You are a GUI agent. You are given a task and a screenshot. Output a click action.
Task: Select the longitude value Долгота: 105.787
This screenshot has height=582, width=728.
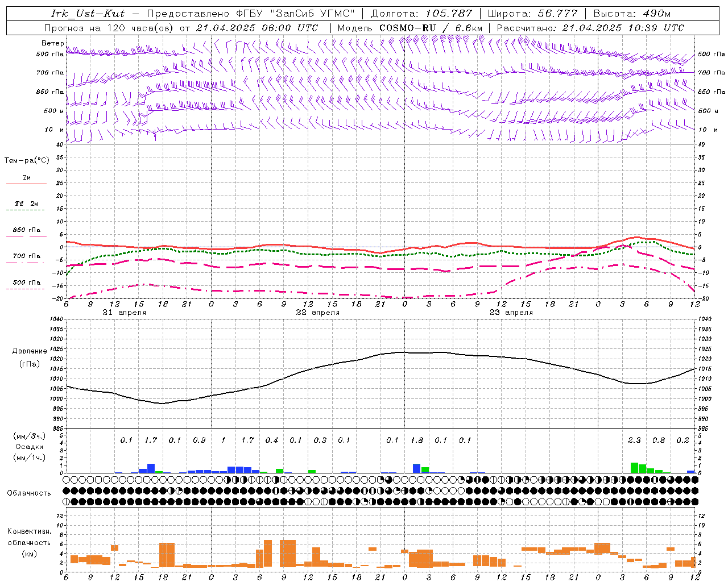[x=421, y=14]
